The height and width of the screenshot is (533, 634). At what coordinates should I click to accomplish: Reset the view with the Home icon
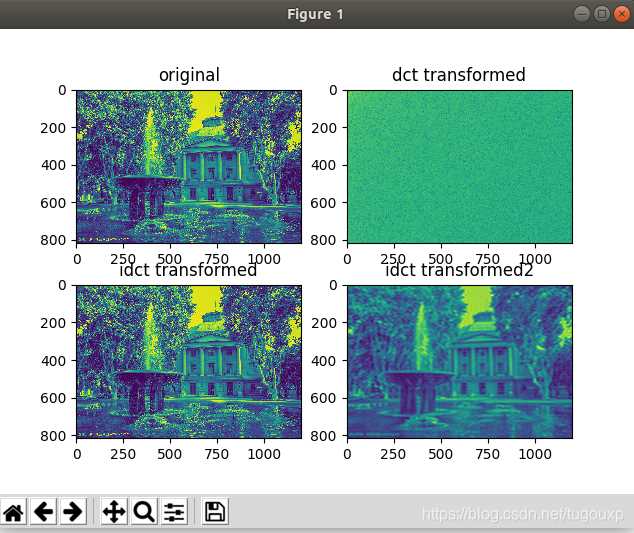point(13,512)
